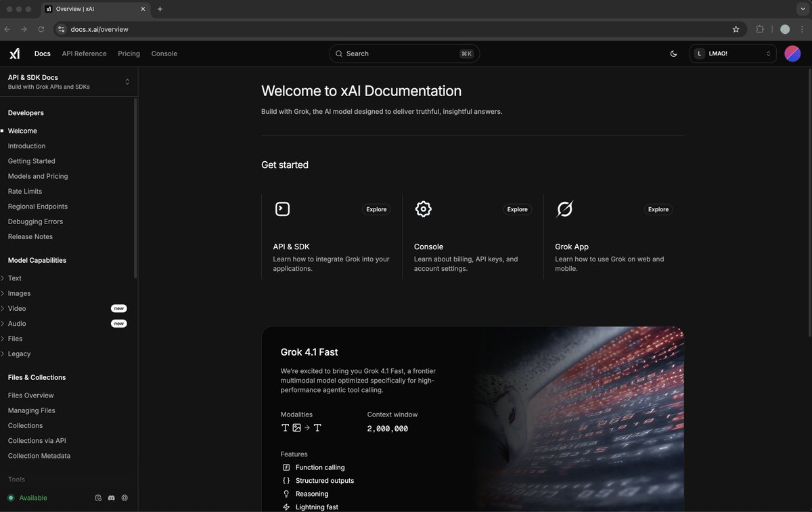The image size is (812, 512).
Task: Open the browser three-dot menu
Action: pos(803,29)
